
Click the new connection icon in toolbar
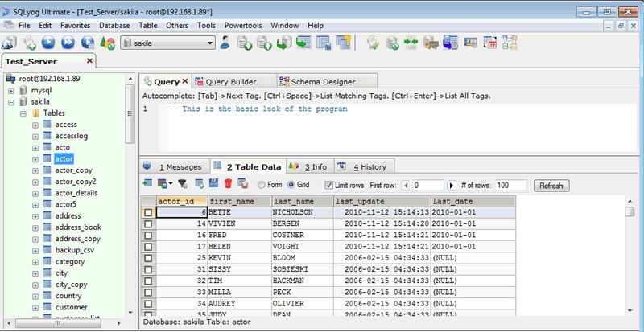pyautogui.click(x=10, y=43)
